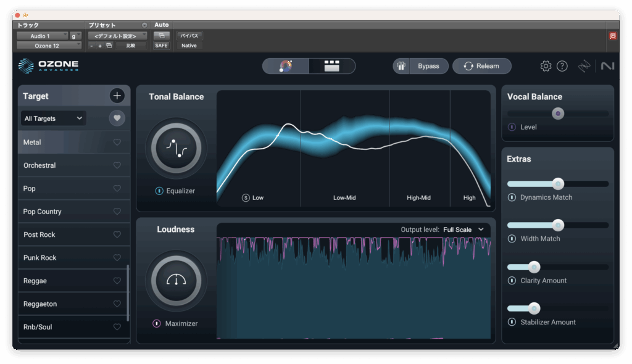Switch to the module chain view
This screenshot has height=364, width=632.
point(332,66)
